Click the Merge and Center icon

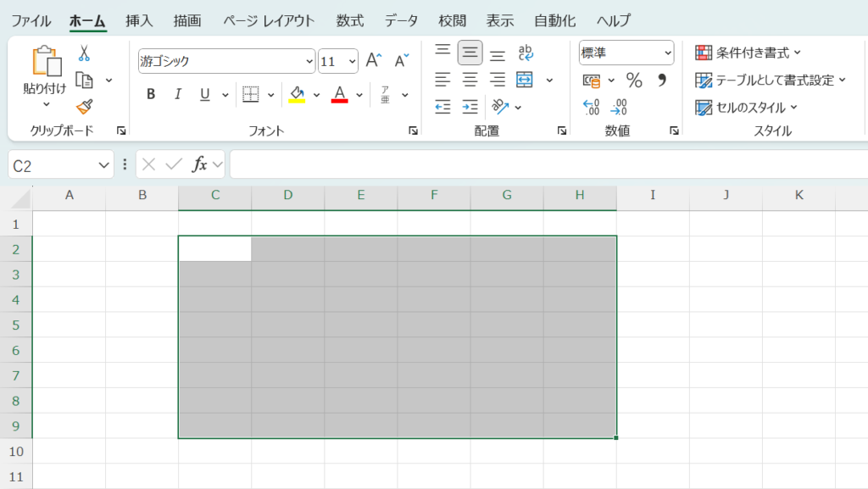coord(525,80)
